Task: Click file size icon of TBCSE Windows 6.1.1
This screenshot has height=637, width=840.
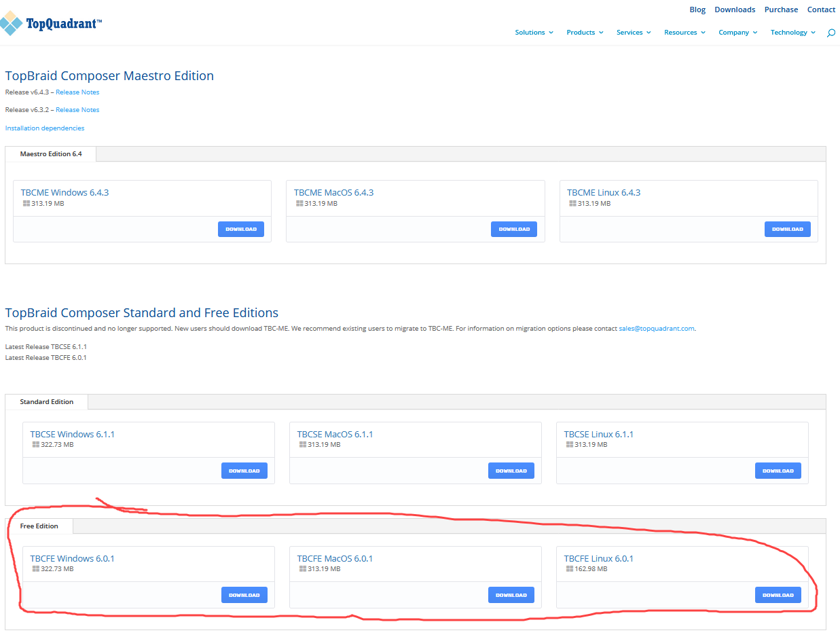Action: coord(35,445)
